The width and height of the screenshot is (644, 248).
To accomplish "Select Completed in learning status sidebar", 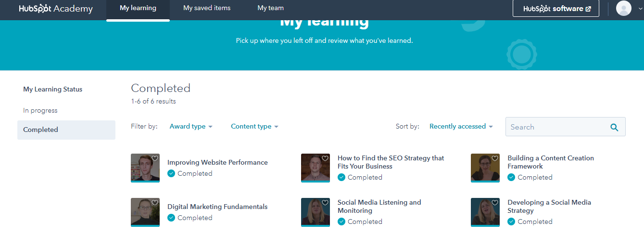I will click(66, 130).
